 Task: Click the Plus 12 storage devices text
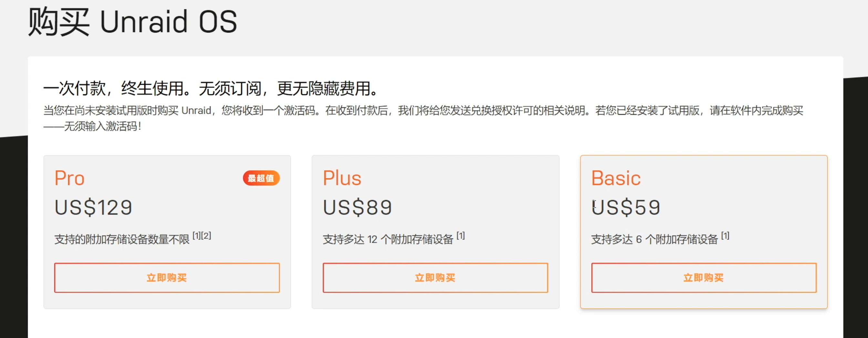(x=387, y=239)
